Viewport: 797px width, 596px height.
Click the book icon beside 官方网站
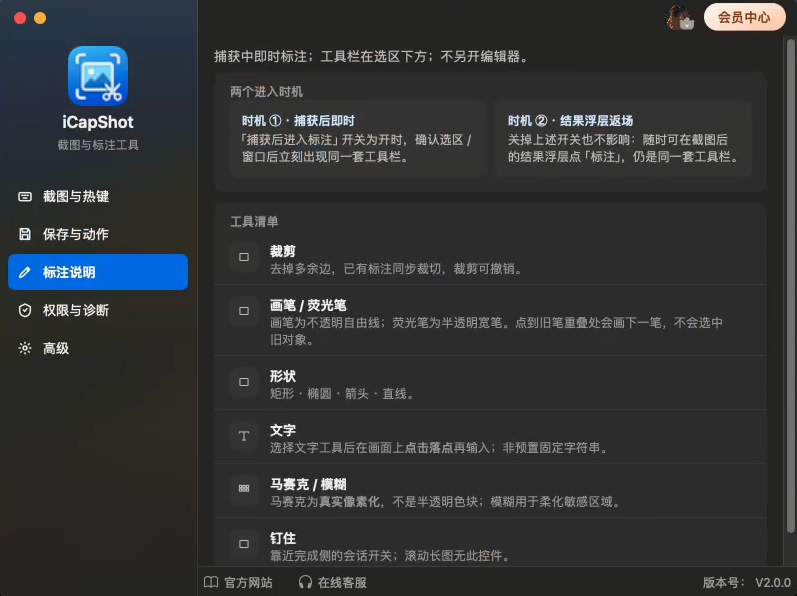[211, 582]
